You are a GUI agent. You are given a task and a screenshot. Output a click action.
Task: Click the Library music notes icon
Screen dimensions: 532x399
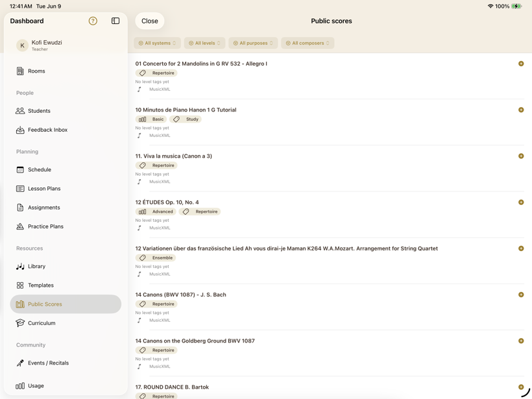pos(20,267)
